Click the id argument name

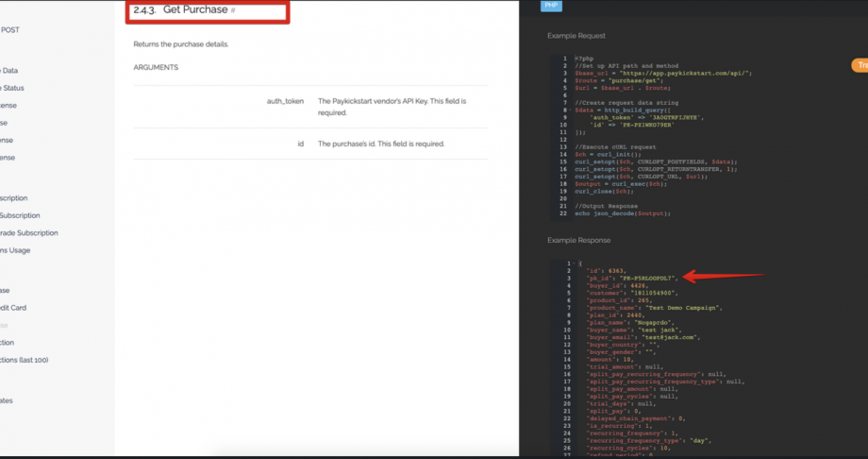(299, 144)
